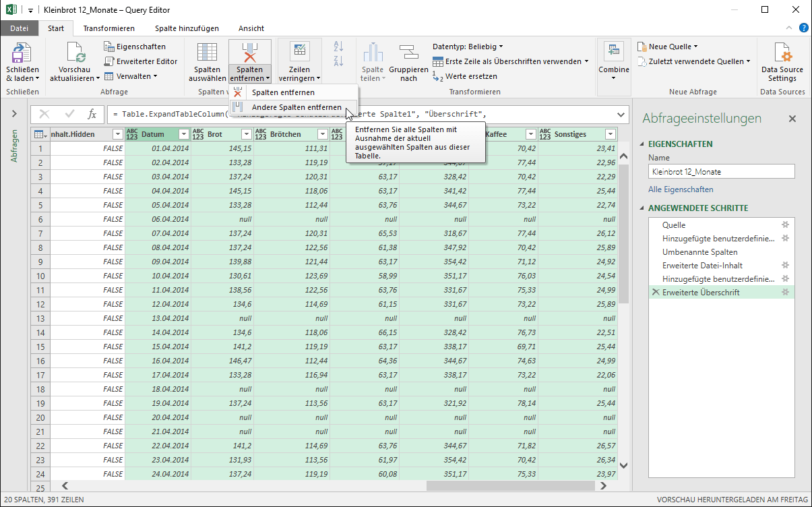Open settings gear for the Quelle step
The height and width of the screenshot is (507, 812).
[785, 225]
